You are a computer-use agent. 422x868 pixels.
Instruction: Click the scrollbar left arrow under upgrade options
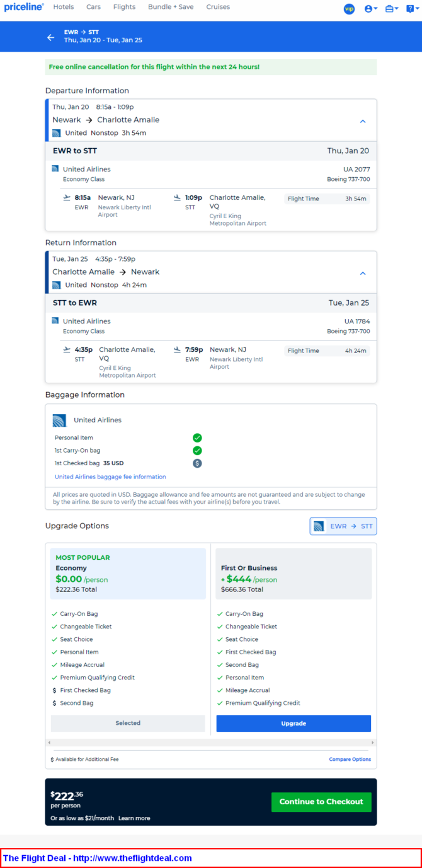pyautogui.click(x=49, y=743)
